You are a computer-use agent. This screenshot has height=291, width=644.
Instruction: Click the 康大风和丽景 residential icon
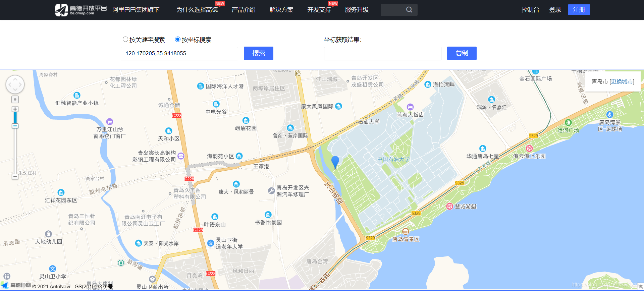pos(236,184)
